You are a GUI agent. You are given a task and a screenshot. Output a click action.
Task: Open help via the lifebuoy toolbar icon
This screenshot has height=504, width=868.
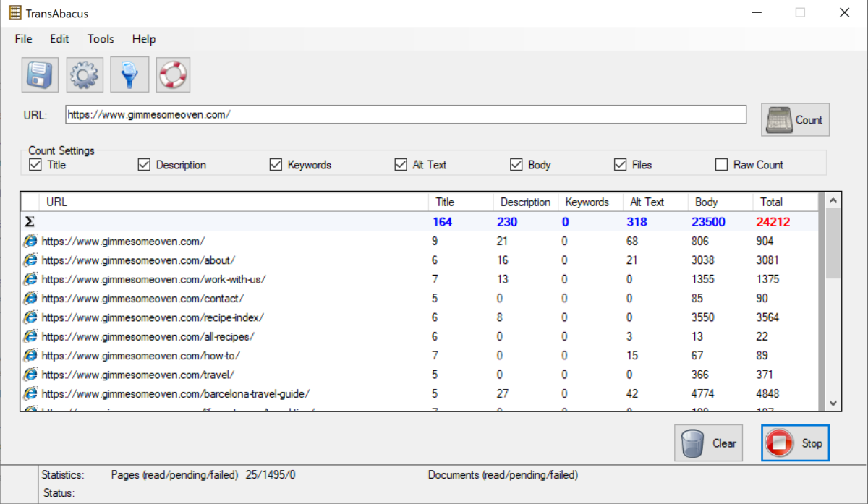(173, 74)
